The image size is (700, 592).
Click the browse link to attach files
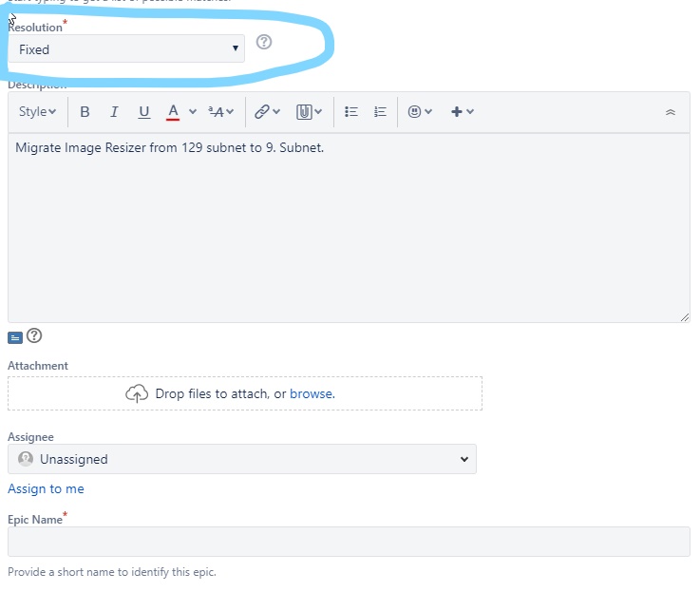click(312, 393)
